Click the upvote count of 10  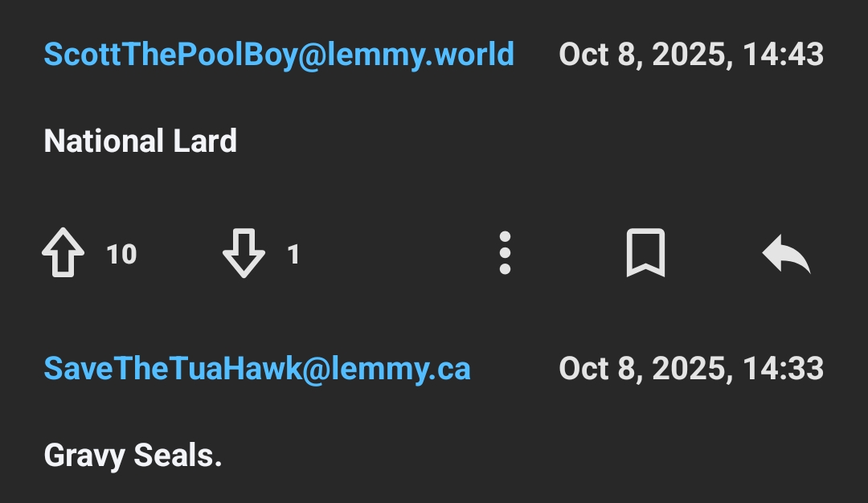[122, 256]
